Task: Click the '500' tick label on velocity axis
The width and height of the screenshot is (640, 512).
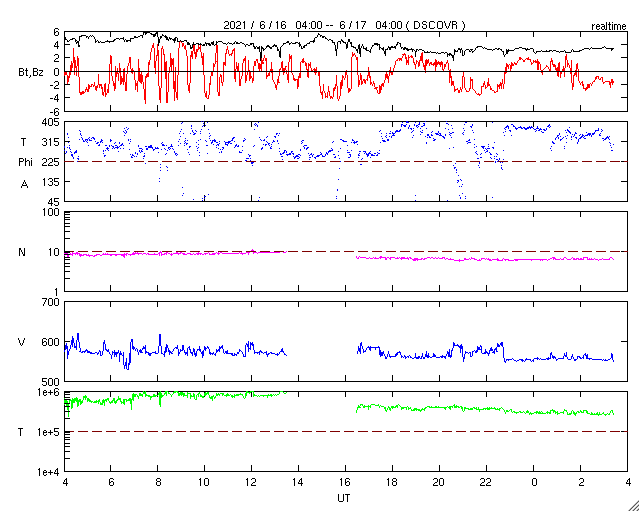Action: pyautogui.click(x=52, y=382)
